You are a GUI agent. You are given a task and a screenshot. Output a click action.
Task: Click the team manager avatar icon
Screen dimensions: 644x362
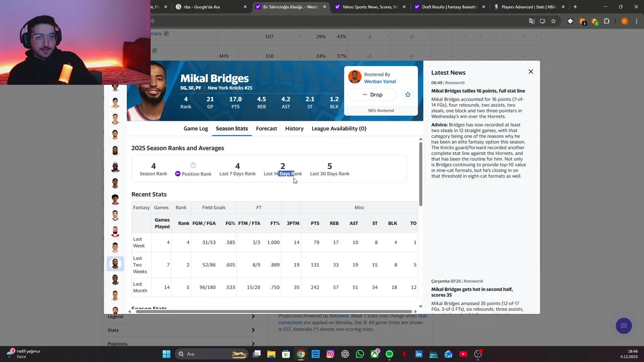point(355,77)
